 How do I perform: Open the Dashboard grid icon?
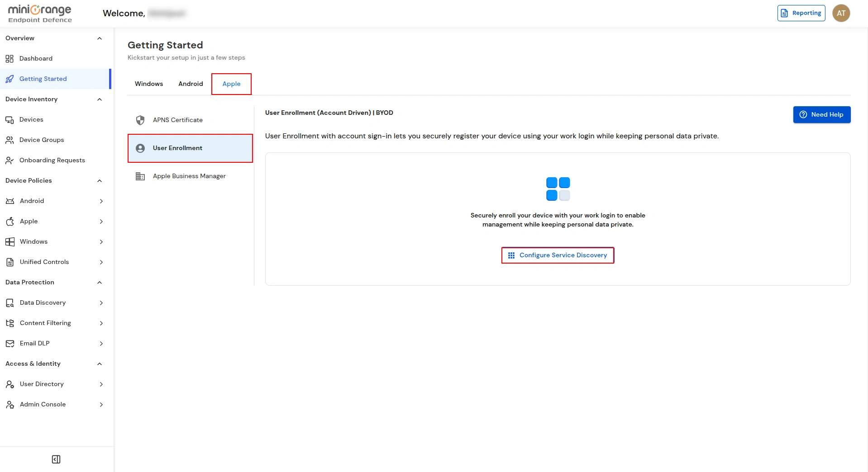click(10, 58)
